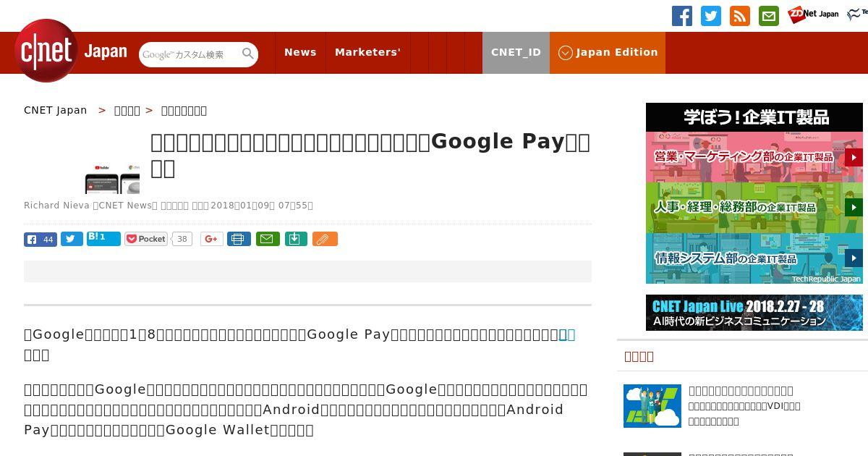This screenshot has height=456, width=868.
Task: Bookmark on Hatena B! button
Action: [103, 238]
